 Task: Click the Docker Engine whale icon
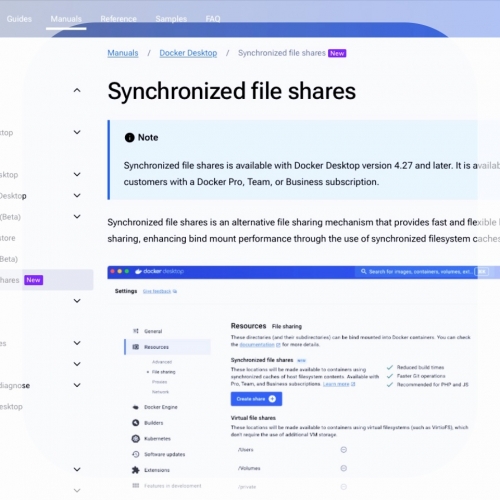(136, 407)
